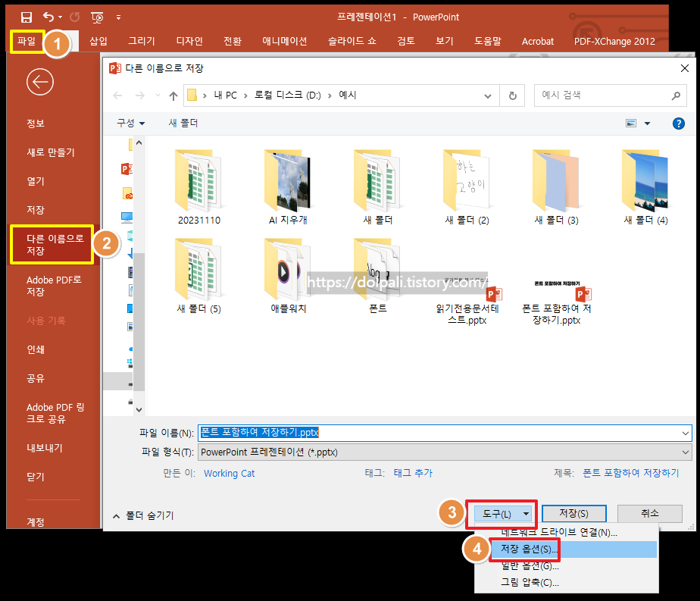The height and width of the screenshot is (601, 700).
Task: Click the 취소 cancel button
Action: 649,514
